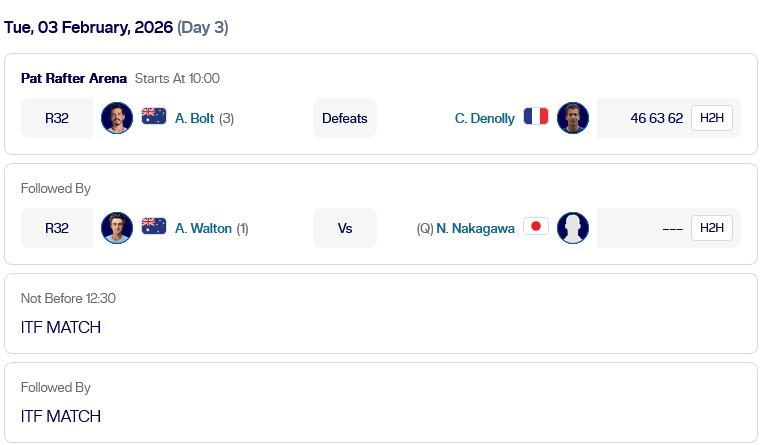The width and height of the screenshot is (764, 445).
Task: Click the Japanese flag beside N. Nakagawa
Action: point(536,227)
